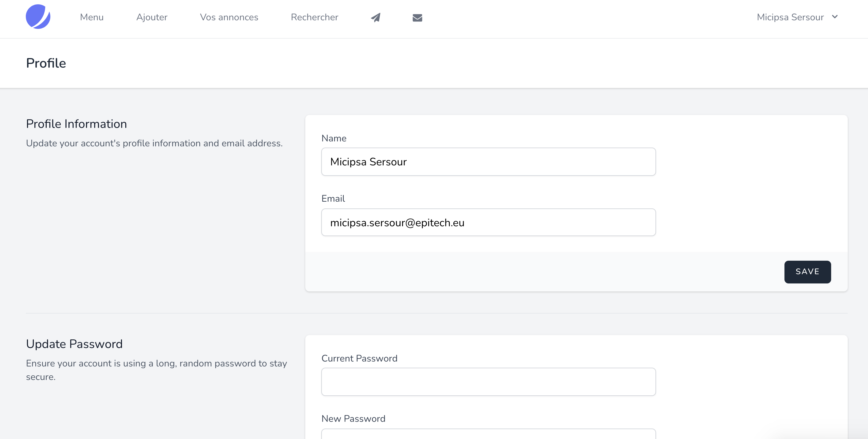Click into the Email input field
The width and height of the screenshot is (868, 439).
tap(488, 222)
